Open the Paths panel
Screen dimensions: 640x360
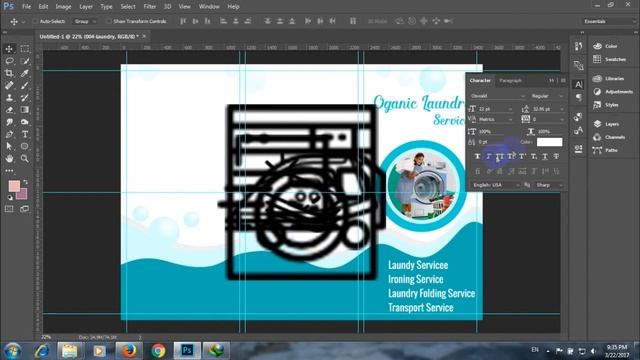click(x=606, y=150)
